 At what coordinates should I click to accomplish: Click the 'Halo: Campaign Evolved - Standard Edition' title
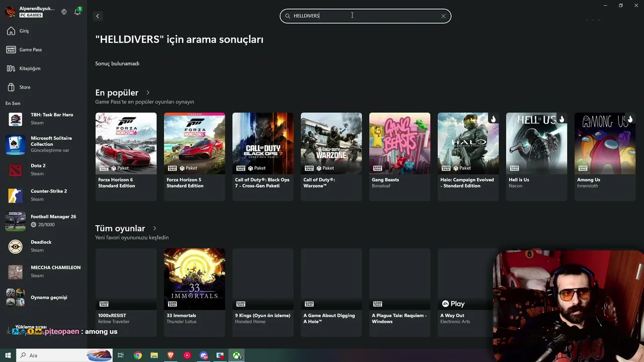467,183
